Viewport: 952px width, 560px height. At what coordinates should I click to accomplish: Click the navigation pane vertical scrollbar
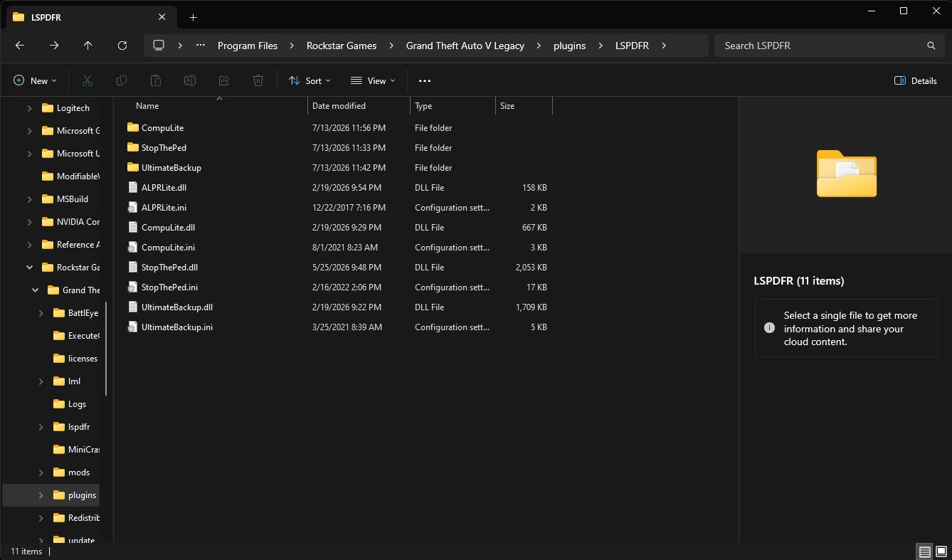click(106, 350)
